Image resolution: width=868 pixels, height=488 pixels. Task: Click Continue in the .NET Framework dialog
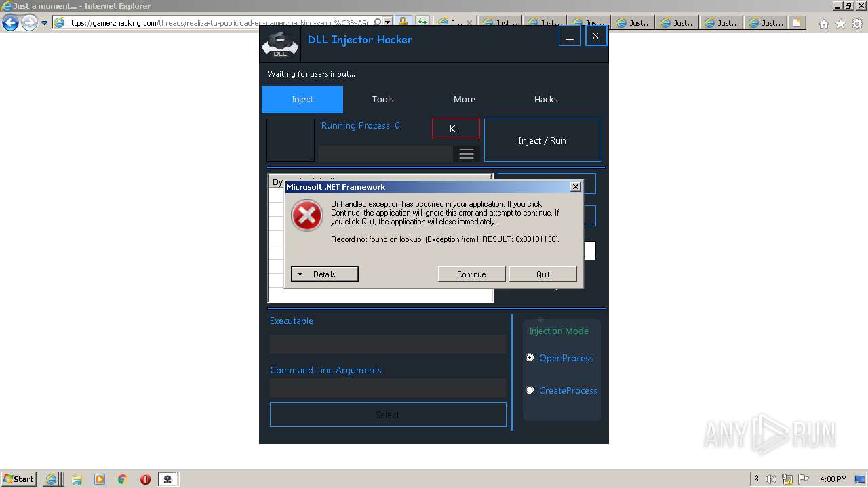[471, 274]
